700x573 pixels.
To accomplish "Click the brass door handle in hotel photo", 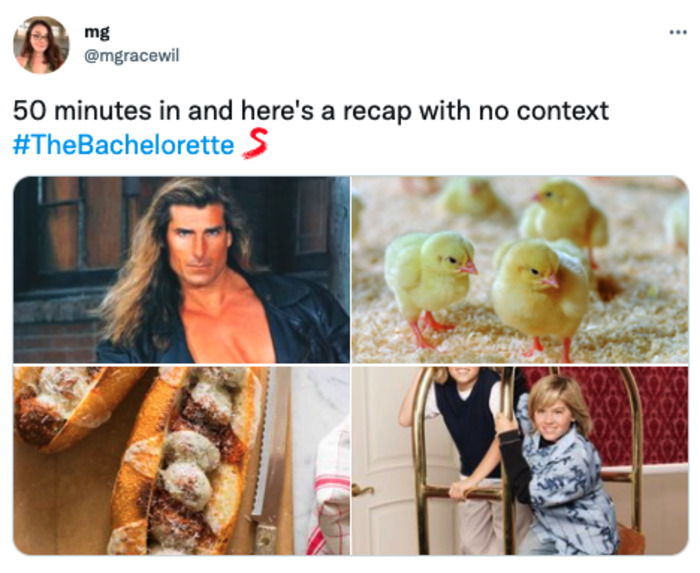I will [x=362, y=490].
